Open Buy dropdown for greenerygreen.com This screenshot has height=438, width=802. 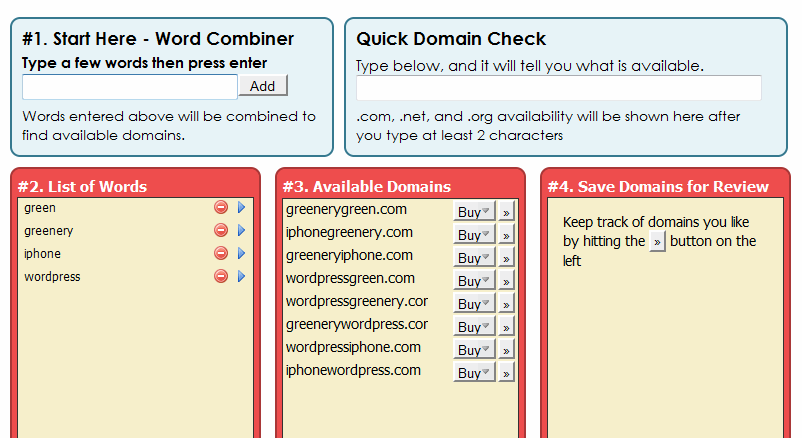click(474, 212)
